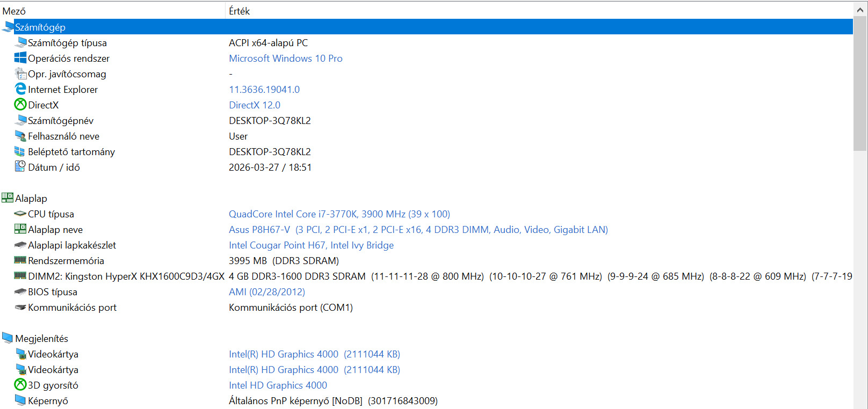Click the first Videokártya icon

coord(20,354)
